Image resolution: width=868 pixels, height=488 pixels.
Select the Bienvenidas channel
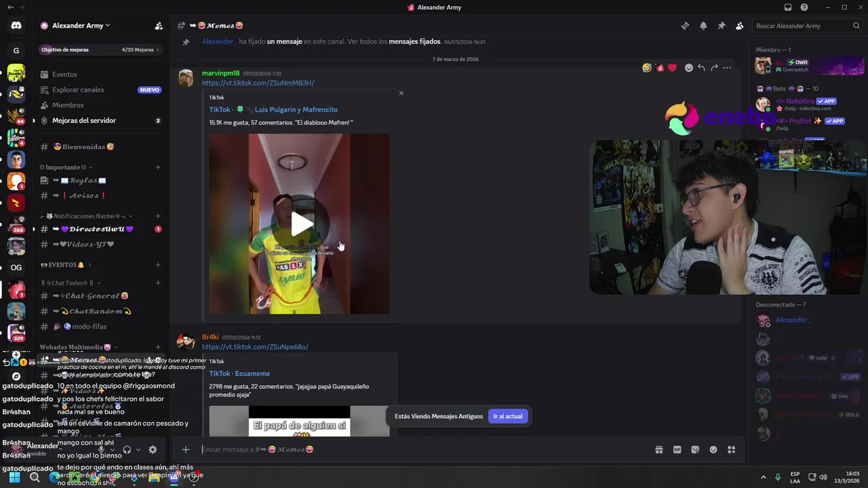(101, 147)
